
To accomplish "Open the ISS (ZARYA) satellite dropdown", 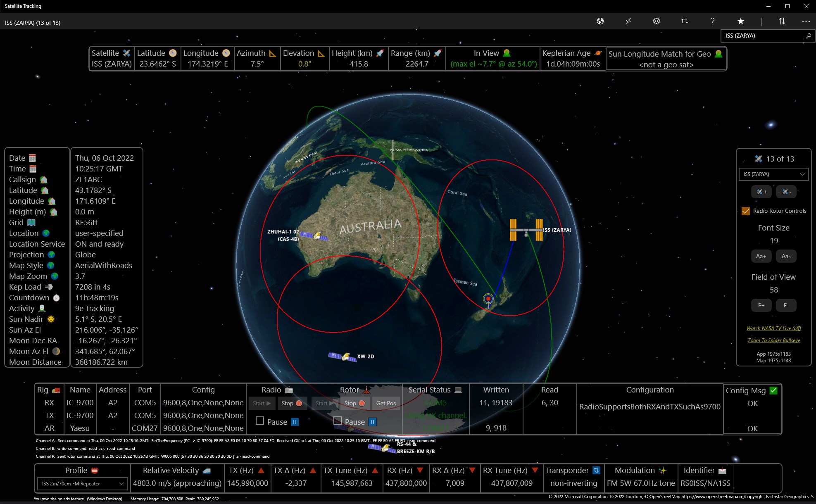I will (773, 174).
